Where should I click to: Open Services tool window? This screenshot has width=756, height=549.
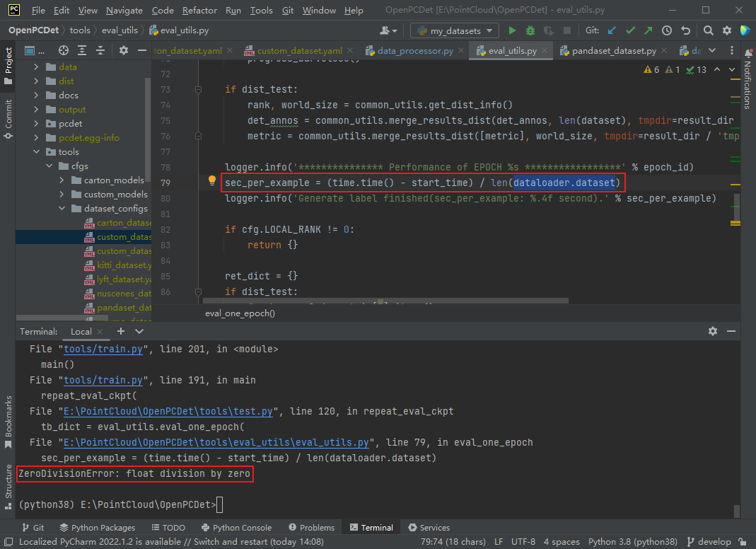(x=429, y=527)
